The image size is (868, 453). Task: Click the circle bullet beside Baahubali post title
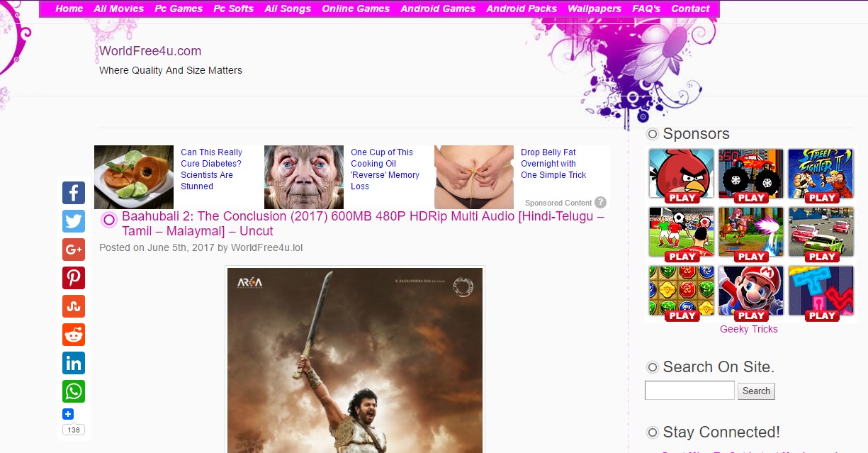(108, 220)
